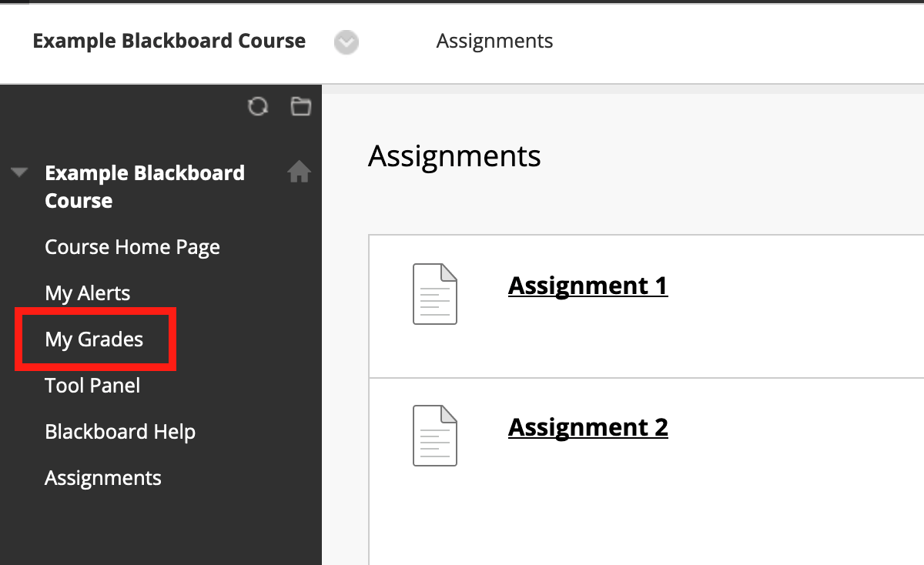Screen dimensions: 924x565
Task: Open the course menu folder view icon
Action: 300,106
